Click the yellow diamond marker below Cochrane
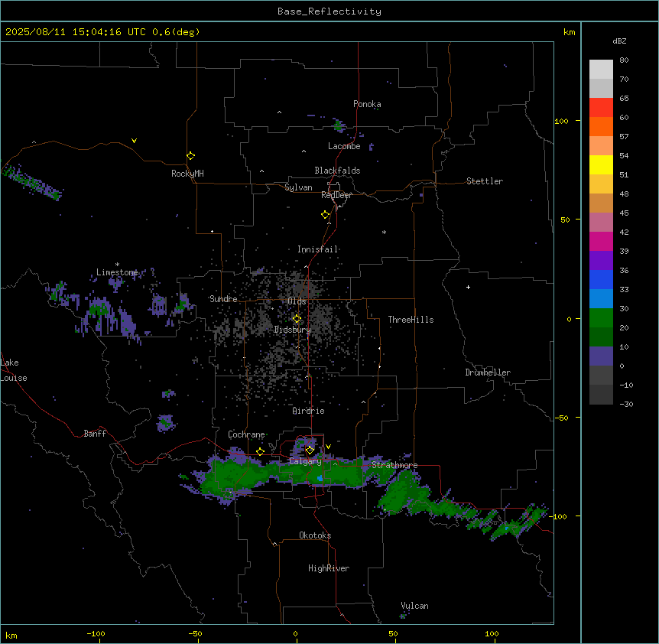Image resolution: width=659 pixels, height=644 pixels. pyautogui.click(x=260, y=451)
